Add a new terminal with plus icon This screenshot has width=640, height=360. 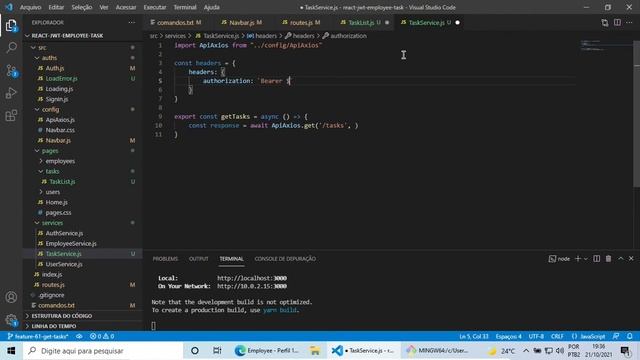(578, 259)
